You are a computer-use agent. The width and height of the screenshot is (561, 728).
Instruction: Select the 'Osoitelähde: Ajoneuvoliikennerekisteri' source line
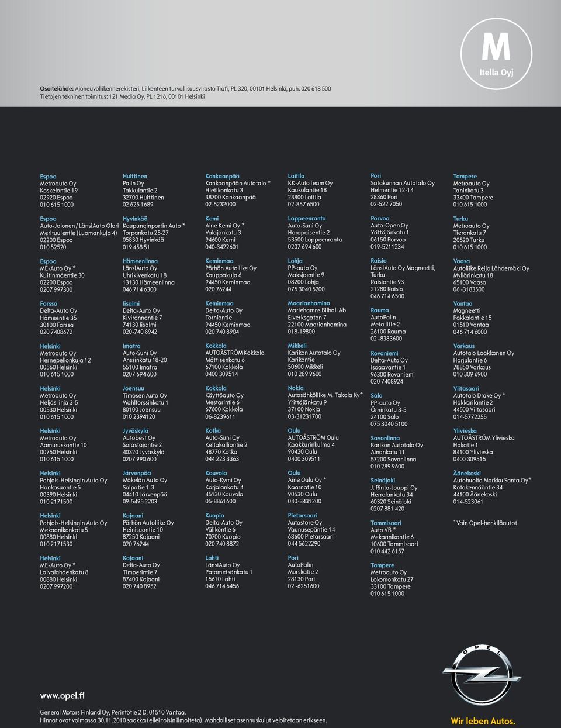click(185, 89)
